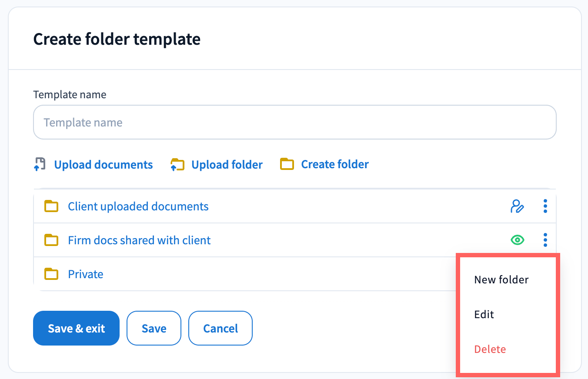Click the Firm docs shared folder icon
Image resolution: width=588 pixels, height=379 pixels.
click(x=51, y=240)
